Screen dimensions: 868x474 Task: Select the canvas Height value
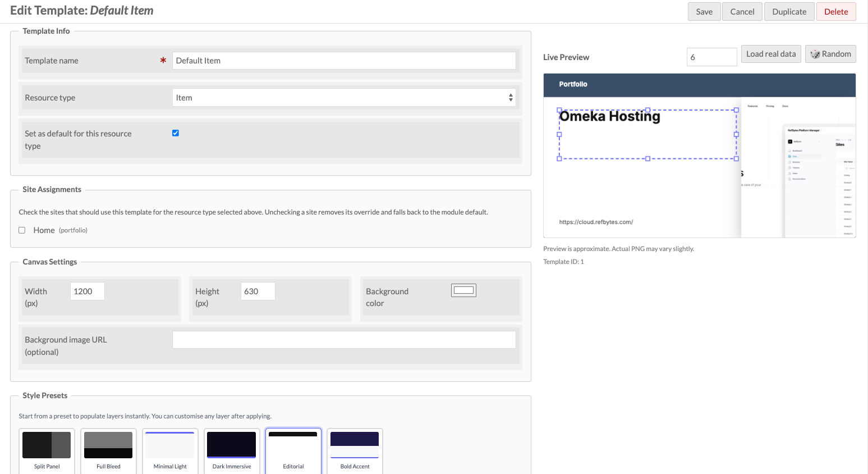click(x=258, y=291)
